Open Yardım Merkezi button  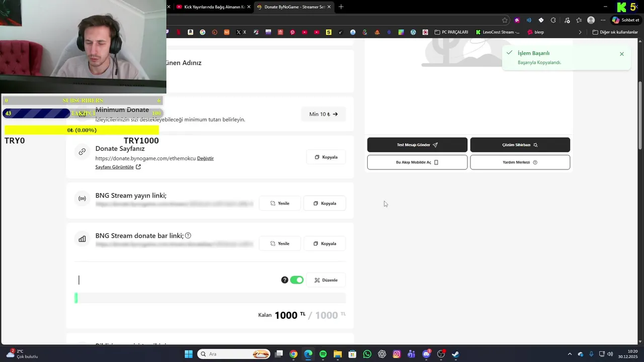pos(520,162)
